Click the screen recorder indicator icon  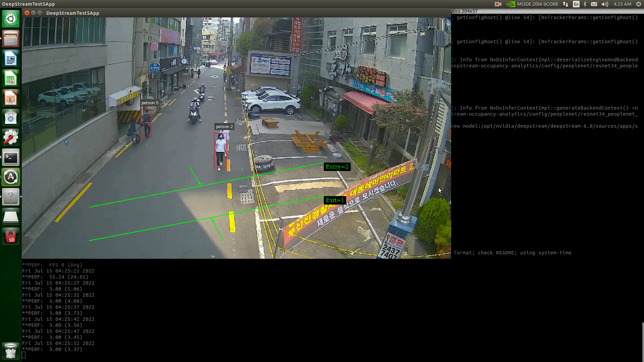pyautogui.click(x=498, y=4)
